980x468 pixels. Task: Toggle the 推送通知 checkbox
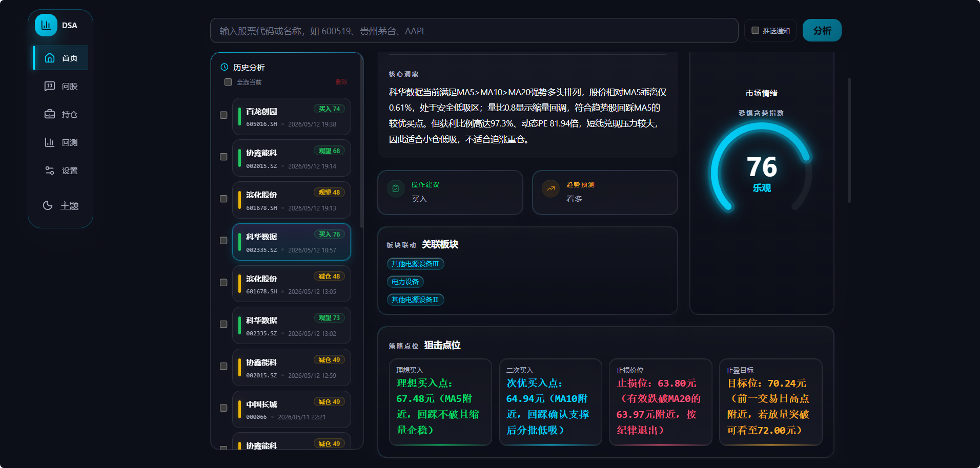click(x=755, y=31)
